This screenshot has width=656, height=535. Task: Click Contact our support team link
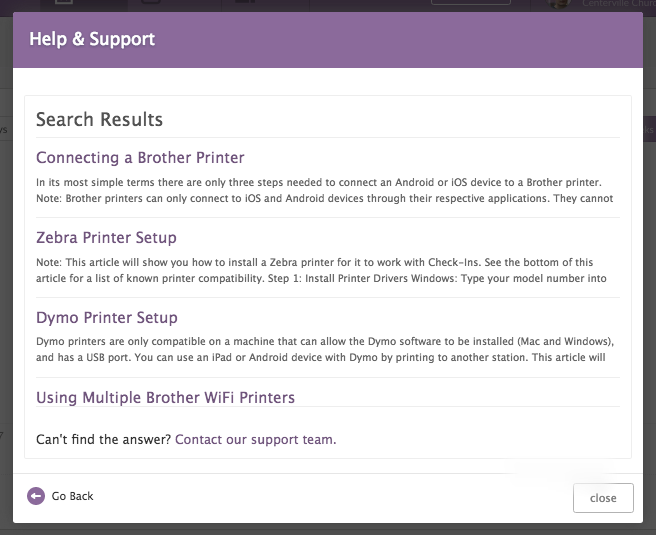point(256,440)
